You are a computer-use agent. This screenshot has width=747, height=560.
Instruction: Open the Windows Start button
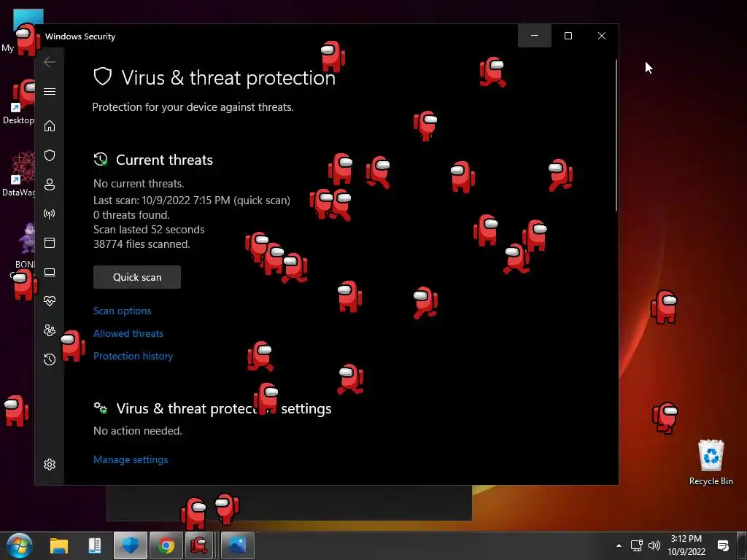pos(20,545)
